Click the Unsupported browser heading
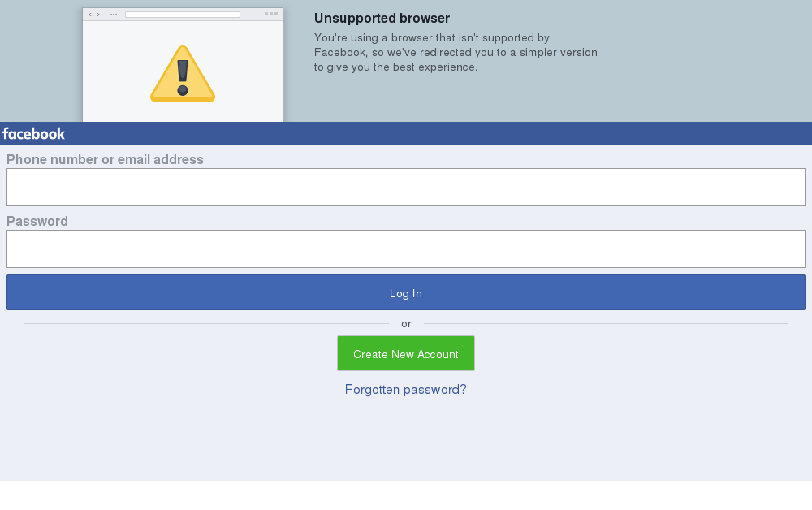The height and width of the screenshot is (510, 812). tap(382, 18)
